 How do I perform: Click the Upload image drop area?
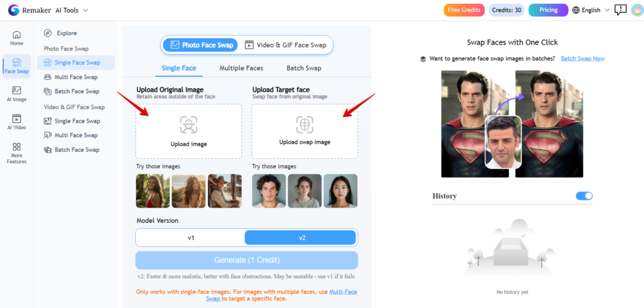(x=189, y=131)
